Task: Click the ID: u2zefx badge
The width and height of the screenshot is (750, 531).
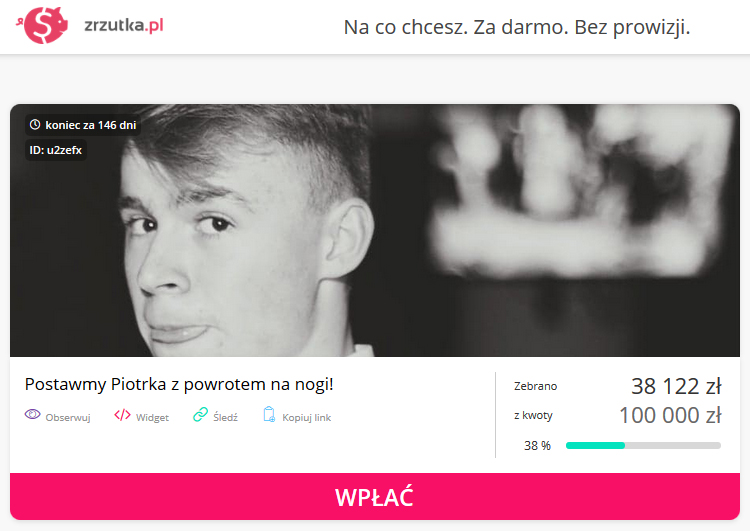Action: (x=56, y=150)
